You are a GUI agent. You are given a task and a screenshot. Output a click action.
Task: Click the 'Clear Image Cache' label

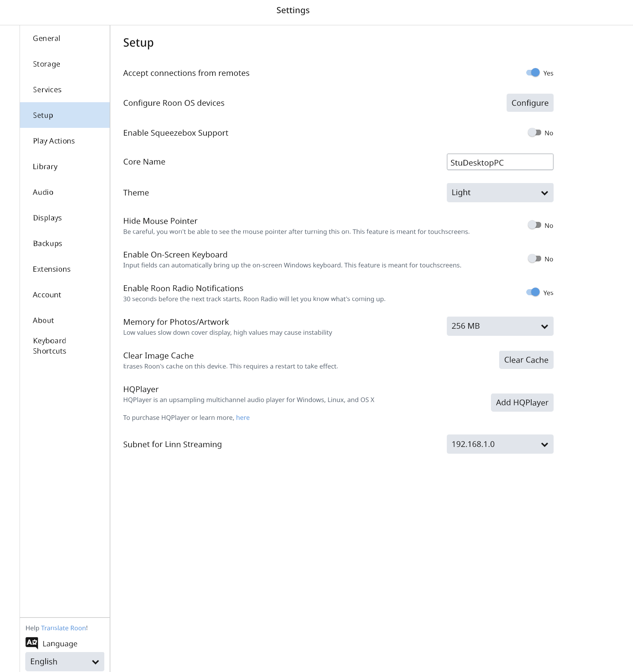[158, 355]
